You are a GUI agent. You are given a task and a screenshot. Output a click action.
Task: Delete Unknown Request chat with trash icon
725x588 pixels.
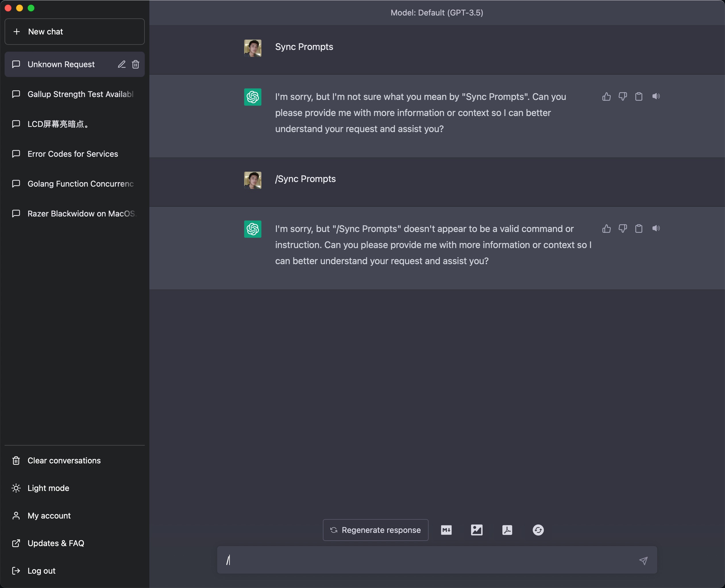136,64
